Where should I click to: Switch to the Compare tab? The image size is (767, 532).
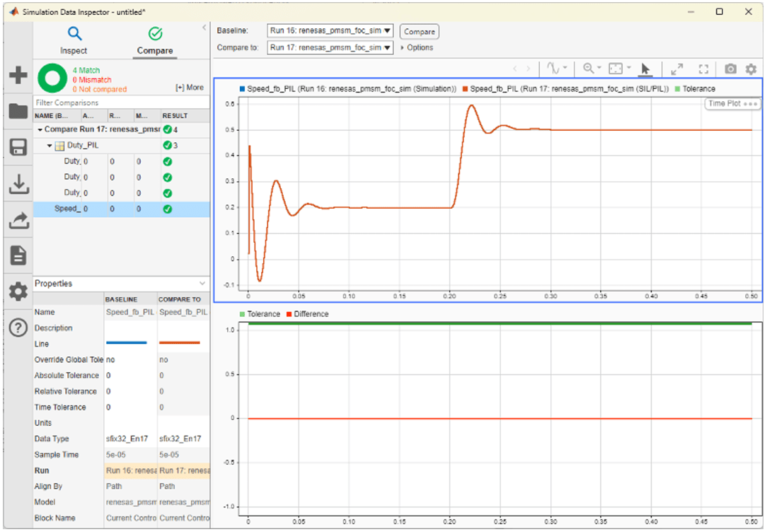point(155,40)
